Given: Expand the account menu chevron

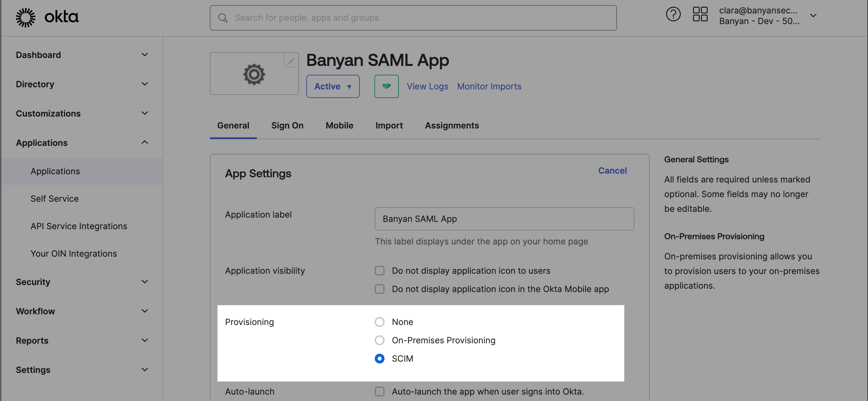Looking at the screenshot, I should click(813, 16).
